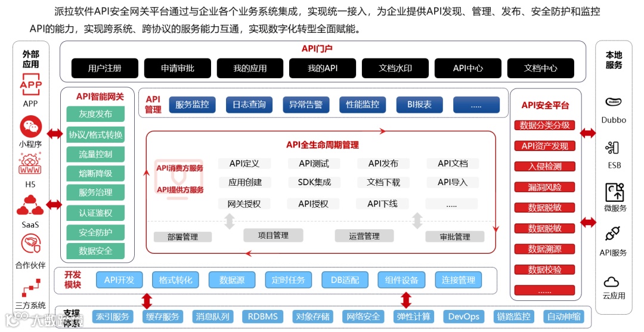
Task: Select the 定时任务 development module
Action: pyautogui.click(x=289, y=280)
